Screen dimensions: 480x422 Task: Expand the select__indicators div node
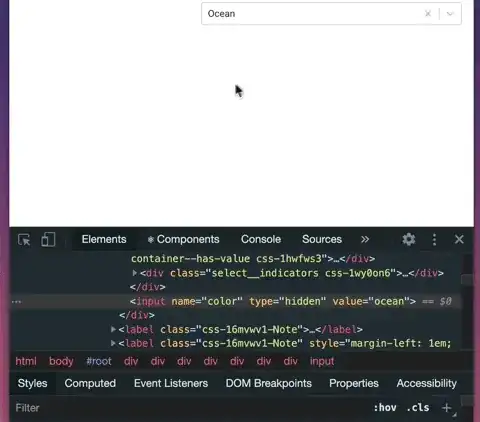click(x=135, y=273)
